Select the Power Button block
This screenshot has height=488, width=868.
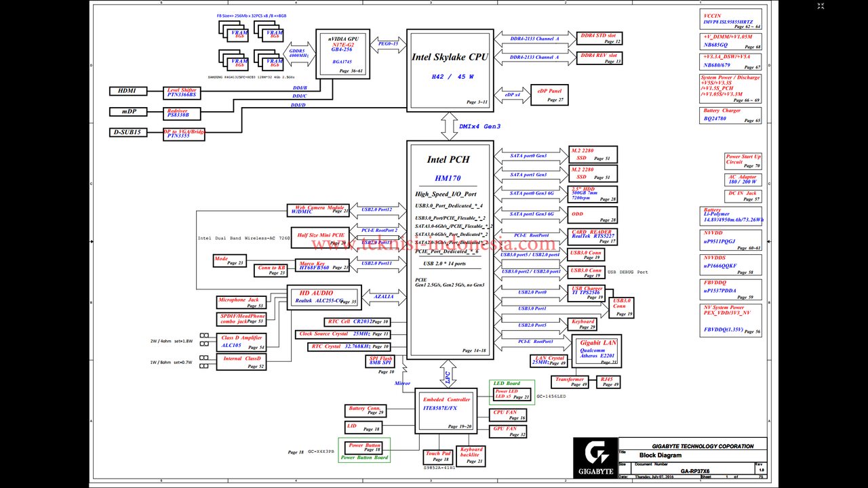[x=364, y=447]
